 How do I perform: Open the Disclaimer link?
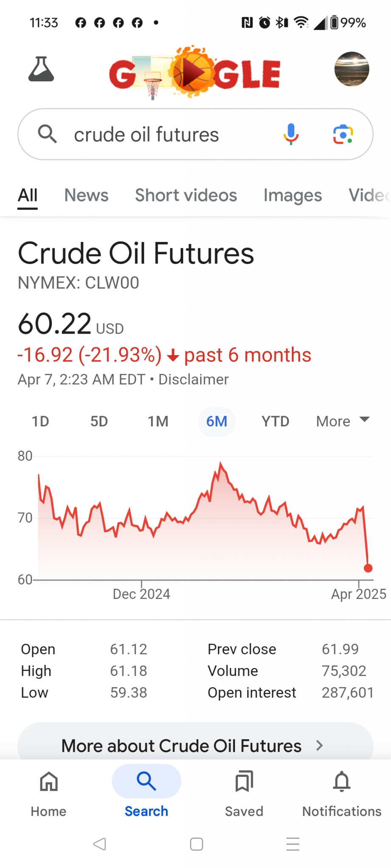tap(193, 379)
